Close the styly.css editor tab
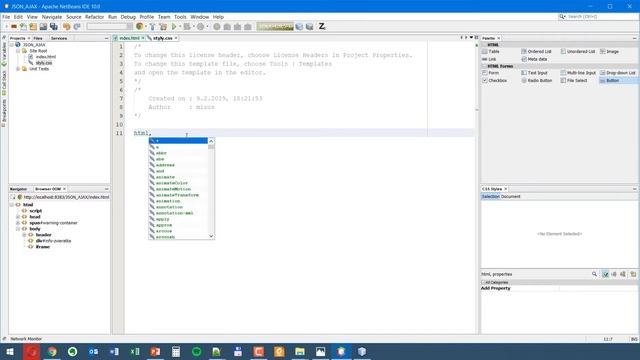The image size is (640, 360). (176, 38)
